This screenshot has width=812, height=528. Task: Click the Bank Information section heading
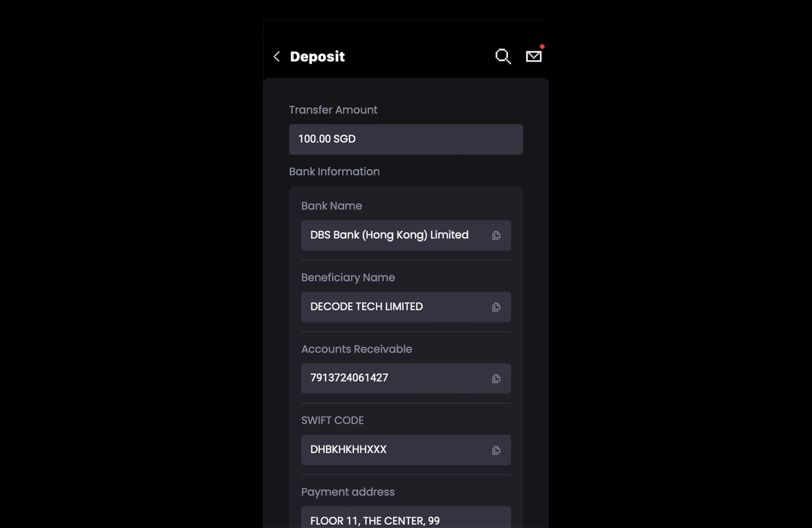[334, 171]
